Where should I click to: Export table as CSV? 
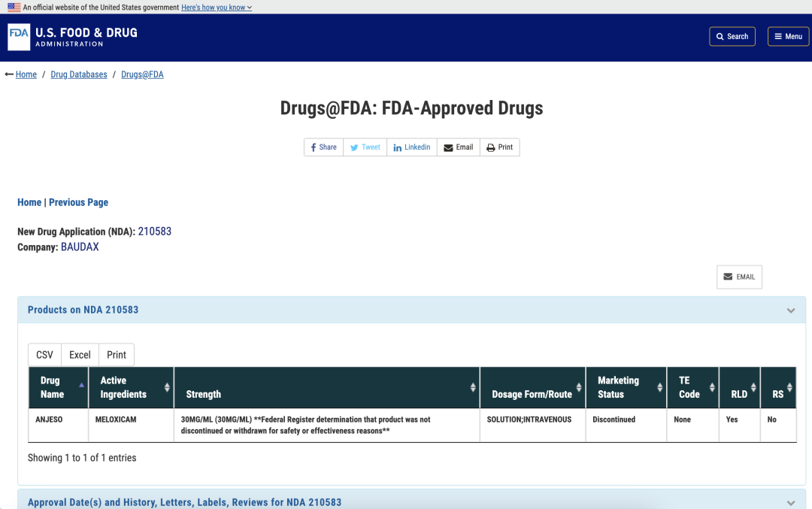pyautogui.click(x=44, y=355)
